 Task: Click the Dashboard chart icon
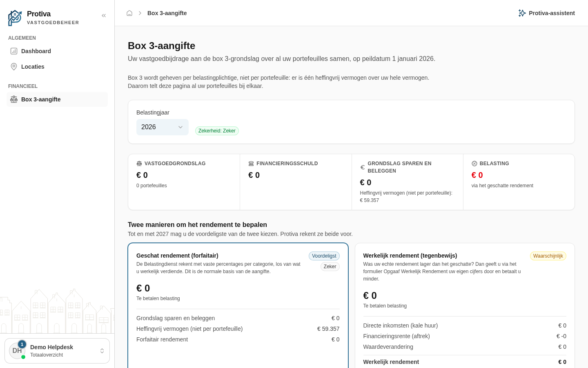point(14,51)
